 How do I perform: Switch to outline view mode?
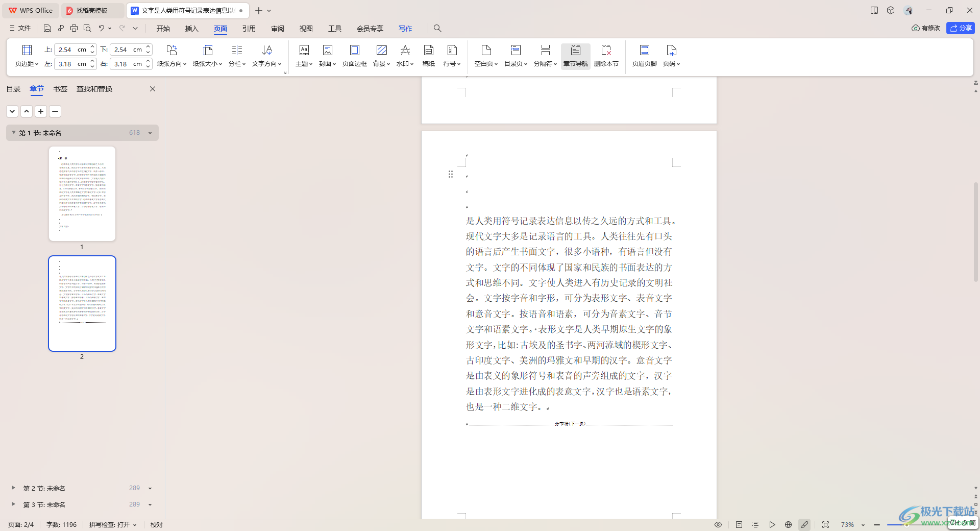[x=755, y=524]
